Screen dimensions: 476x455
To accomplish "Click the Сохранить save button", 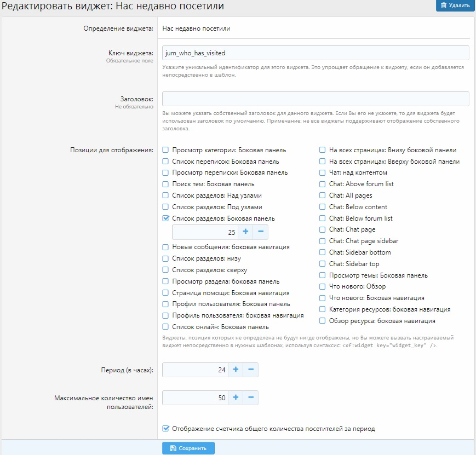I will point(188,448).
